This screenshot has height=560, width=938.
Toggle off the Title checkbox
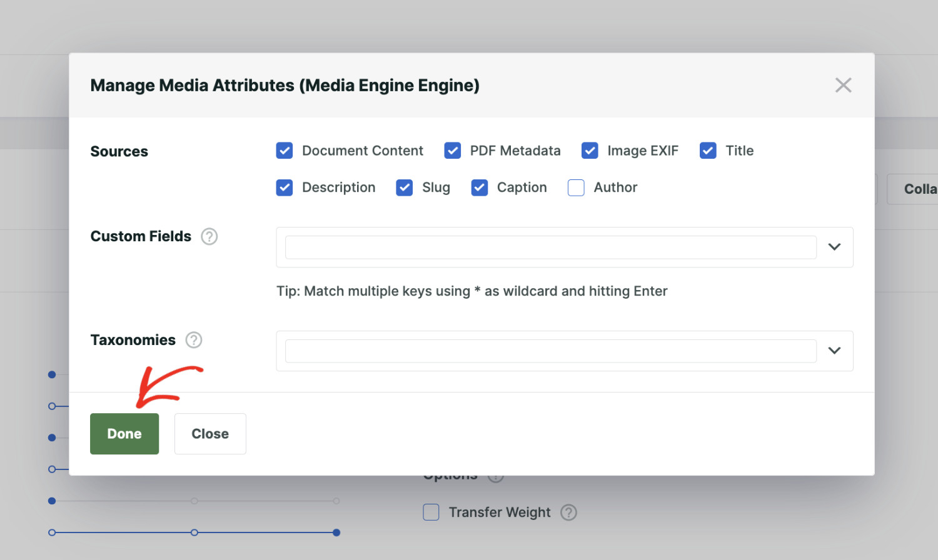point(707,151)
